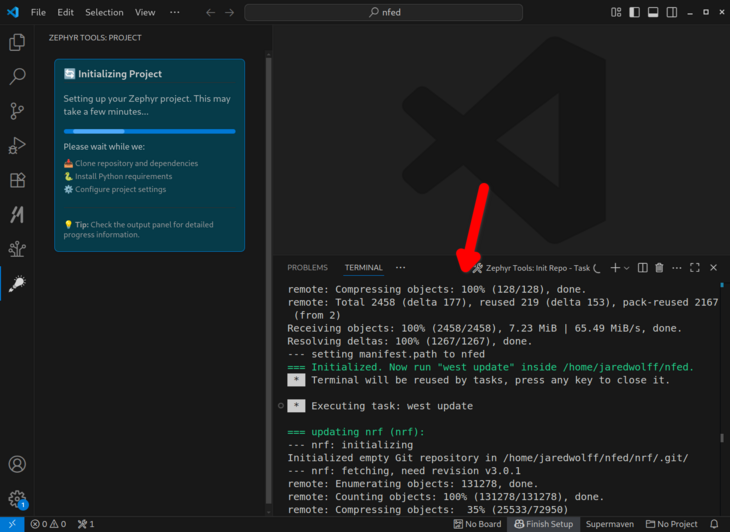Toggle the primary side bar

[x=634, y=12]
